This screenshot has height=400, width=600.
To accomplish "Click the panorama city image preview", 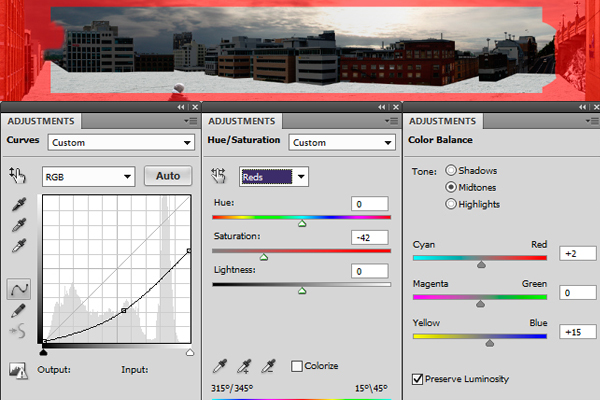I will click(302, 50).
